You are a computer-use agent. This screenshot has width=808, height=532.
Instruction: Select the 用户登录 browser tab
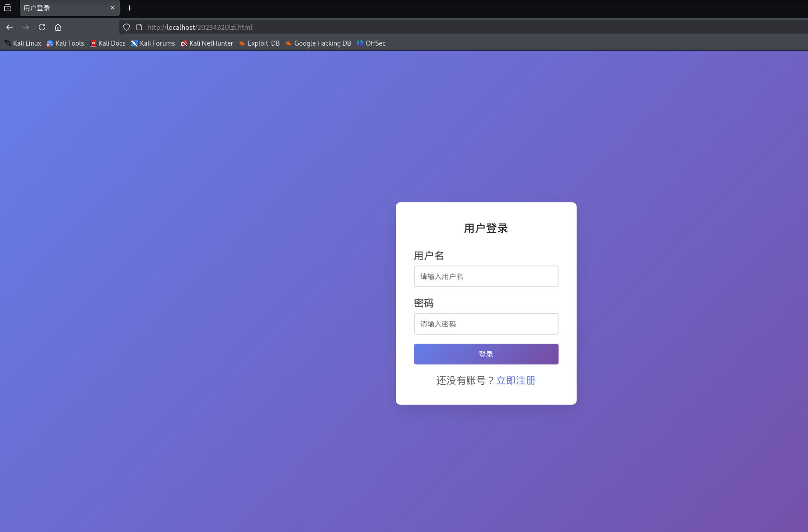(x=70, y=8)
